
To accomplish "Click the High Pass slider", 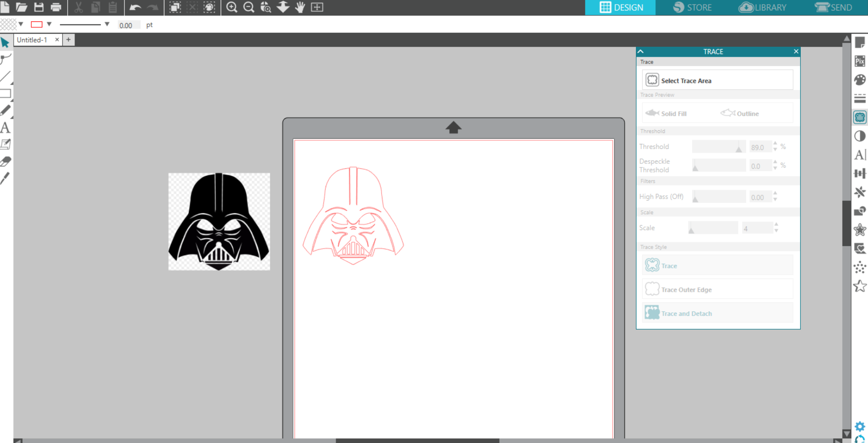I will pos(719,197).
